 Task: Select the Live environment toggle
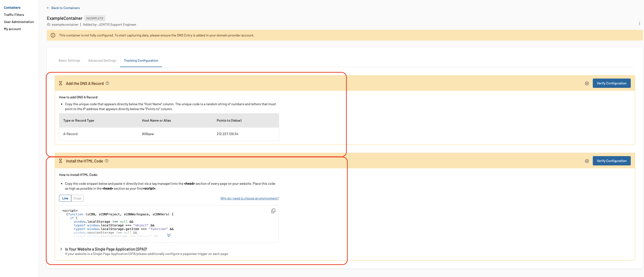[x=65, y=198]
